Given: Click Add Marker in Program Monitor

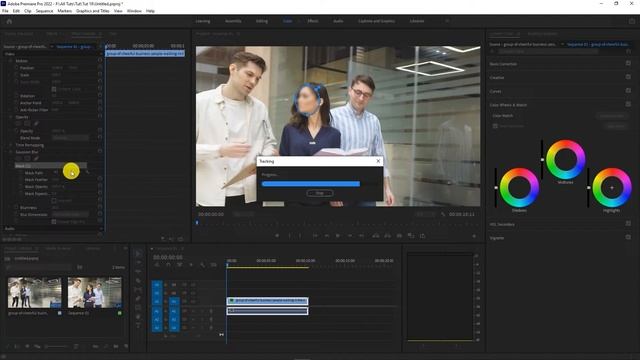Looking at the screenshot, I should tap(277, 236).
